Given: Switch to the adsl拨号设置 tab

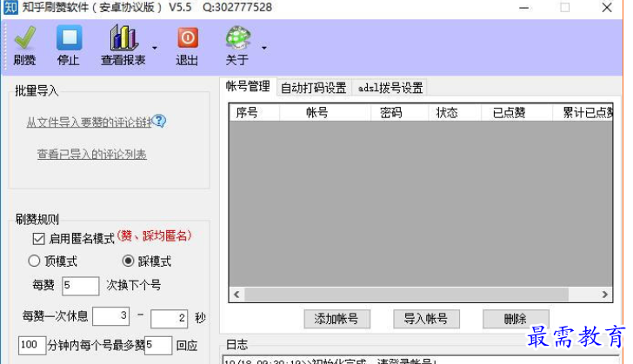Looking at the screenshot, I should [390, 88].
